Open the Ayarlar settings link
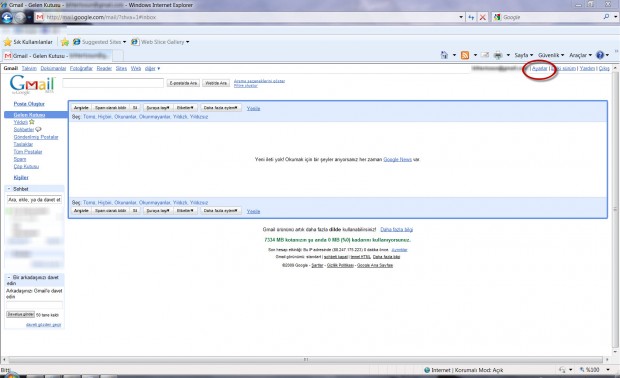This screenshot has height=378, width=620. coord(539,68)
